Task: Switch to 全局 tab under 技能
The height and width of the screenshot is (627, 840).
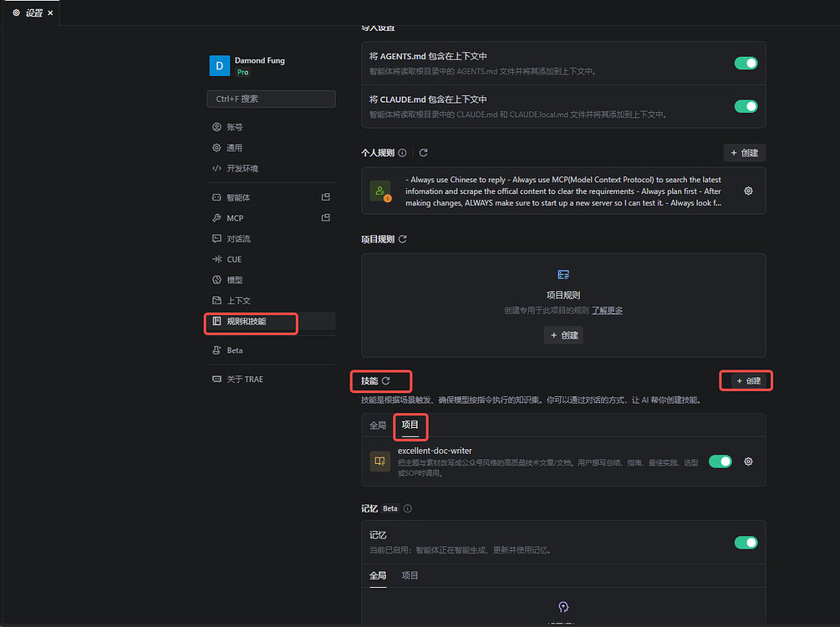Action: (x=378, y=425)
